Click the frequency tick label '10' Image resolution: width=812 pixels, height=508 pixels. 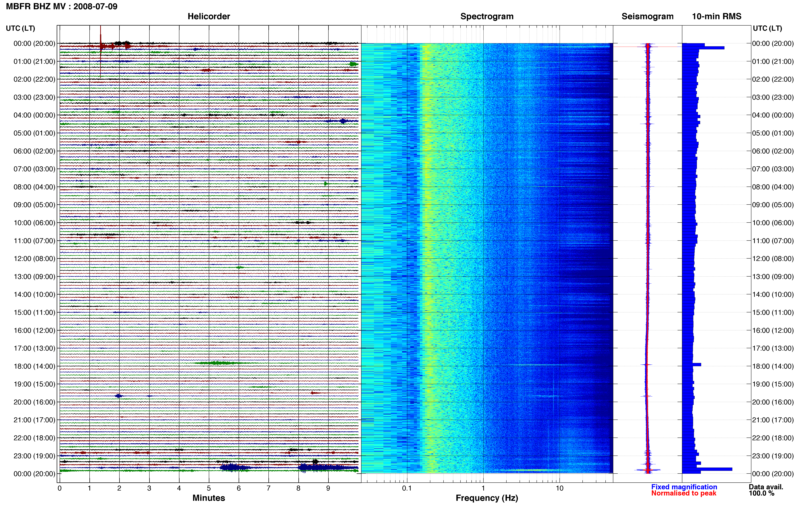[x=559, y=488]
